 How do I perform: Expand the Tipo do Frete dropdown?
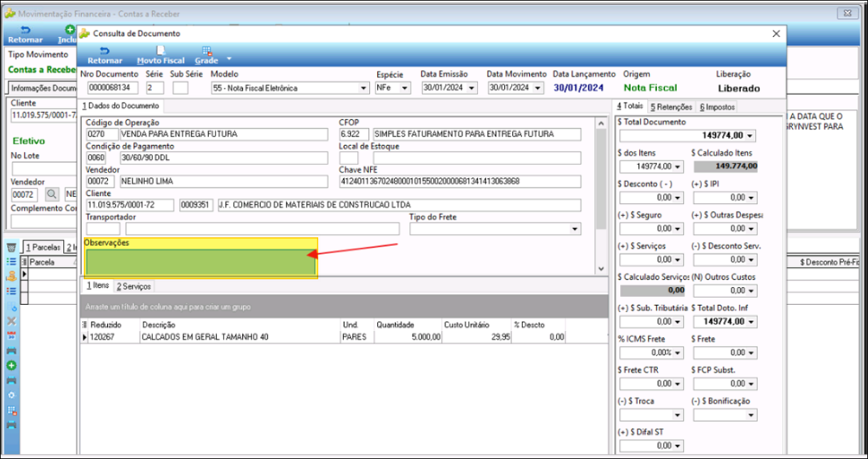pos(574,229)
